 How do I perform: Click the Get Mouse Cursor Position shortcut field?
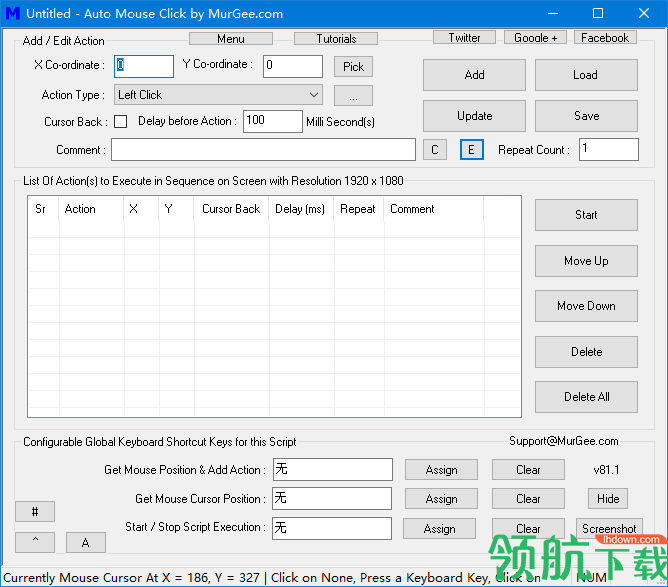click(332, 498)
